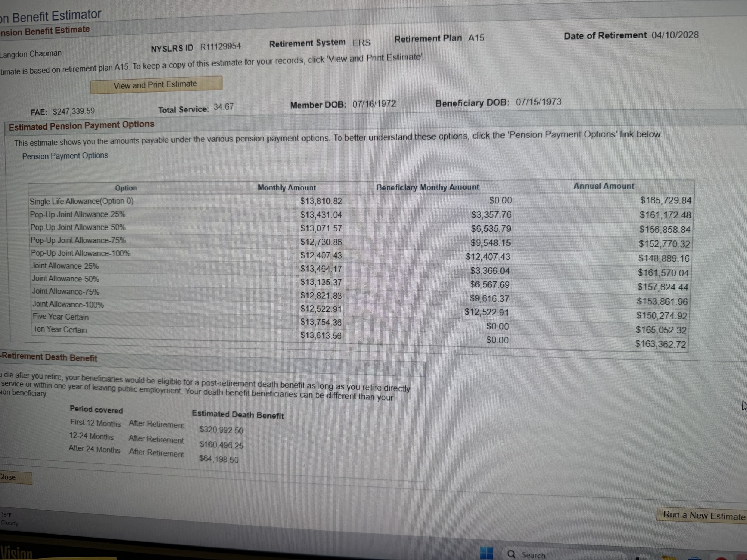This screenshot has height=560, width=747.
Task: Click the $320,992.50 death benefit amount
Action: click(x=221, y=430)
